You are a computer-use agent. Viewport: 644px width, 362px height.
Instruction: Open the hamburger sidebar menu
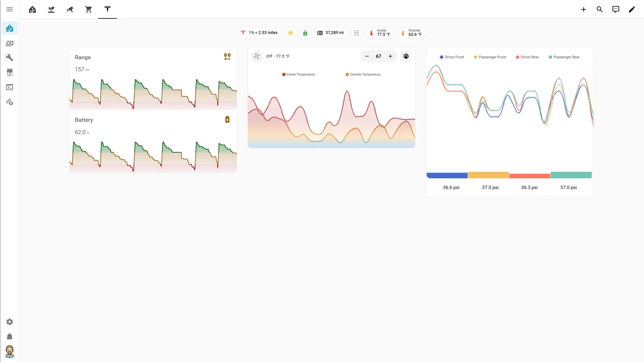(9, 9)
